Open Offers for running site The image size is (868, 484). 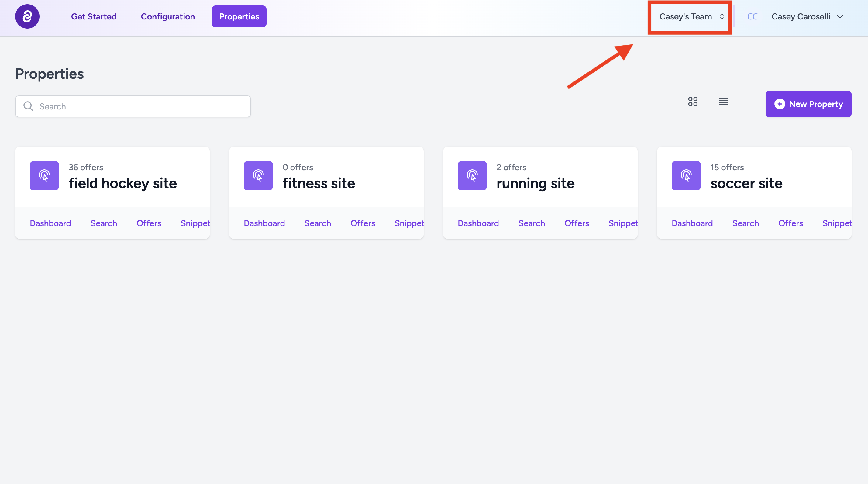[577, 223]
